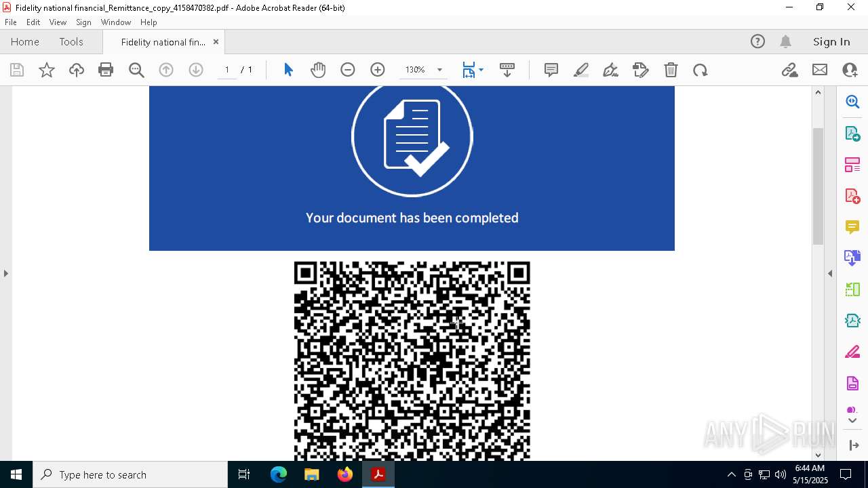
Task: Open Windows Start menu
Action: pos(16,474)
